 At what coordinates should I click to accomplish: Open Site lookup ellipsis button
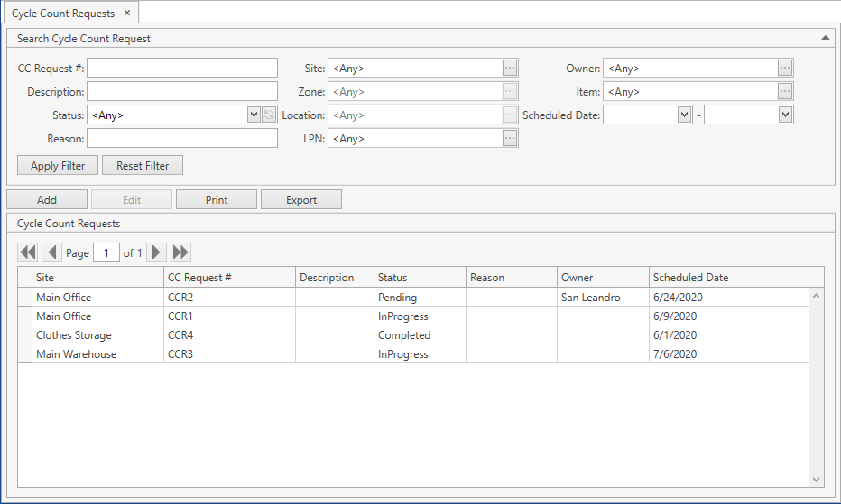point(510,69)
